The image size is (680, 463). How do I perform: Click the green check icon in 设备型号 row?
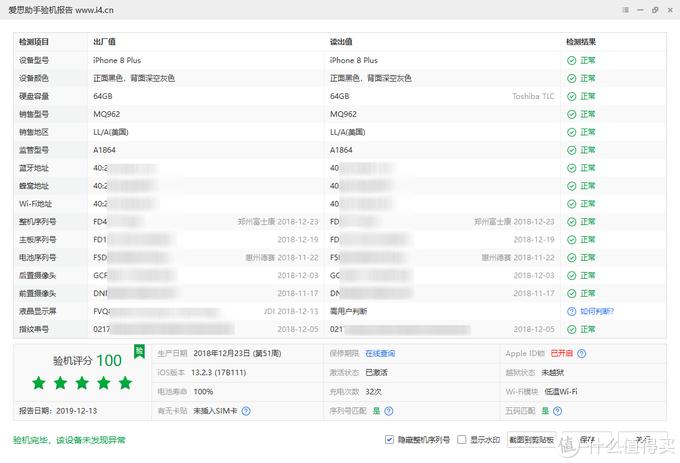pos(572,61)
